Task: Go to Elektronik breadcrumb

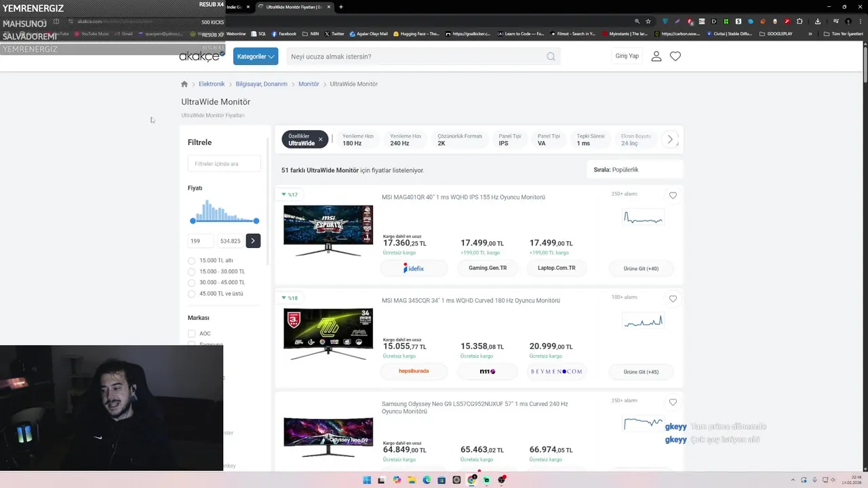Action: [212, 84]
